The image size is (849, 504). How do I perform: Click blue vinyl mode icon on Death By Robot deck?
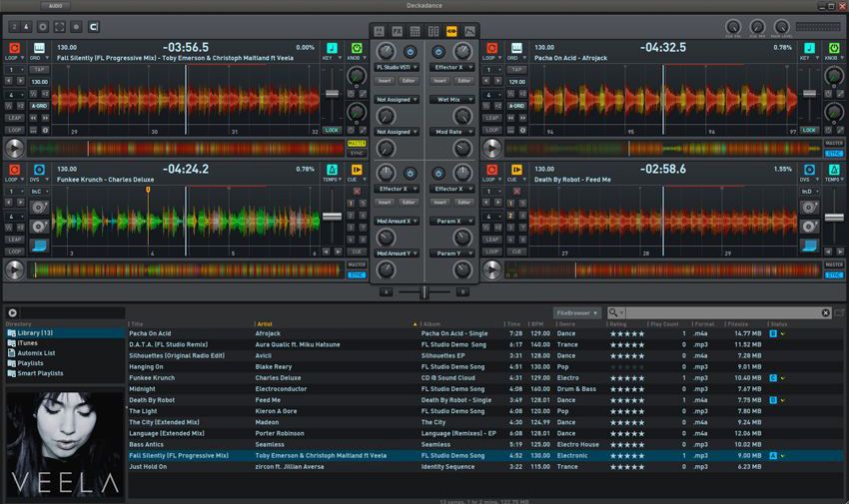coord(809,246)
